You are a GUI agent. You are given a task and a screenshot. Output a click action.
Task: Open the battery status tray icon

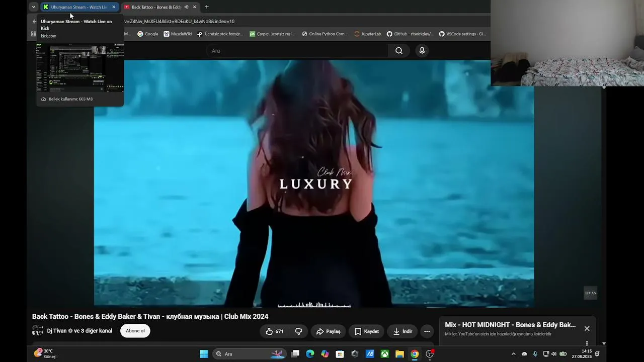(563, 354)
